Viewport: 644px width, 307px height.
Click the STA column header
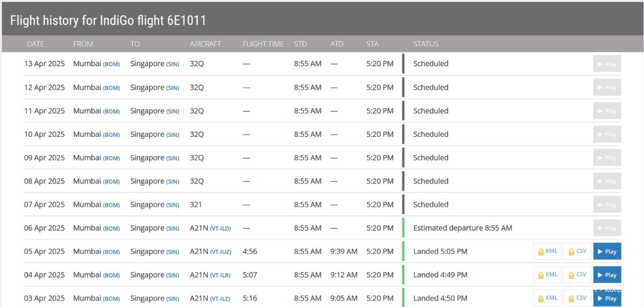[x=372, y=44]
